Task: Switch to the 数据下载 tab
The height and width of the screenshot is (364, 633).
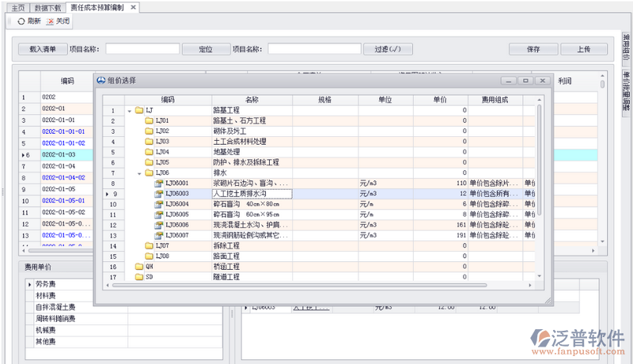Action: (x=47, y=8)
